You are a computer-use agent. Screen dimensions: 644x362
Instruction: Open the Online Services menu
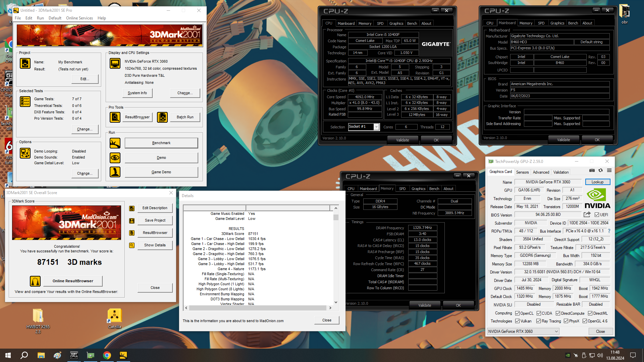coord(79,18)
